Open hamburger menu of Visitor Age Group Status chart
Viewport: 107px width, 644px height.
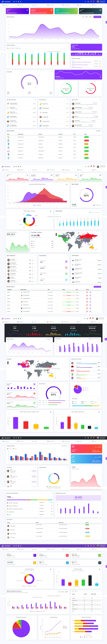pyautogui.click(x=99, y=412)
